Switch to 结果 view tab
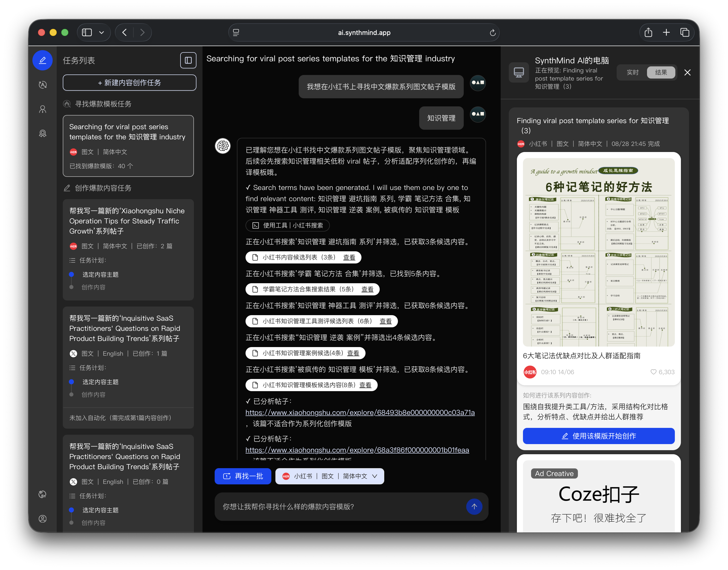Viewport: 728px width, 570px height. [x=661, y=72]
